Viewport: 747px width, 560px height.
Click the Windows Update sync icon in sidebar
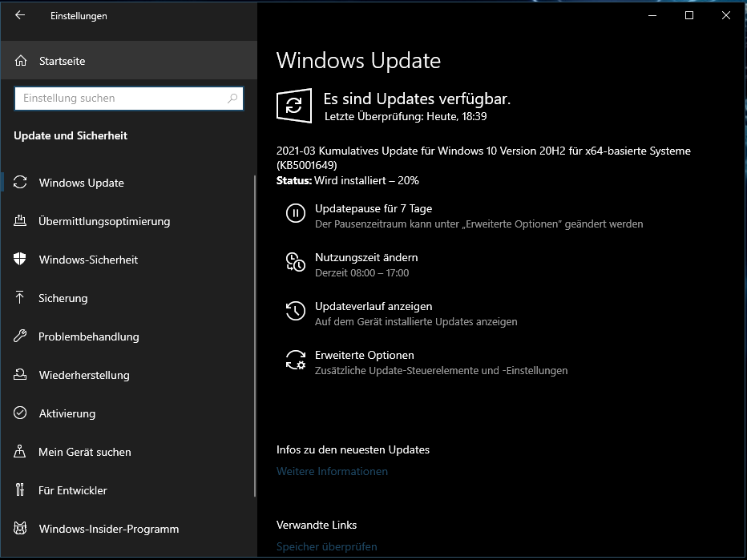coord(20,183)
